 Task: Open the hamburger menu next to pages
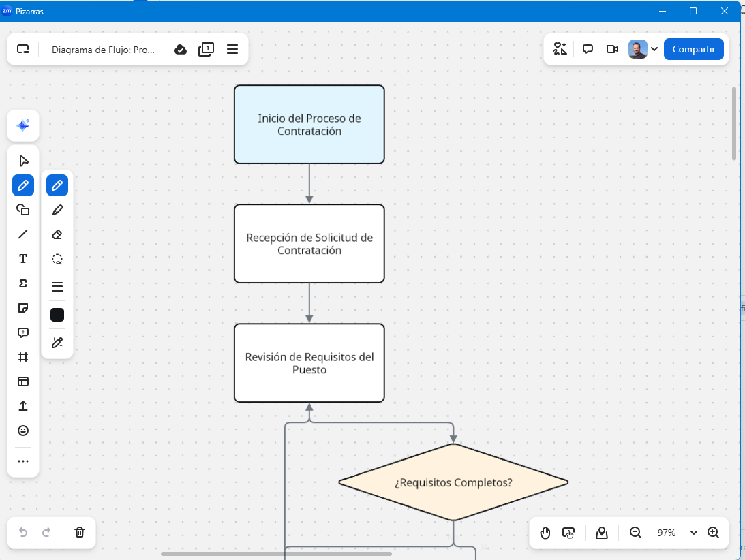(232, 49)
